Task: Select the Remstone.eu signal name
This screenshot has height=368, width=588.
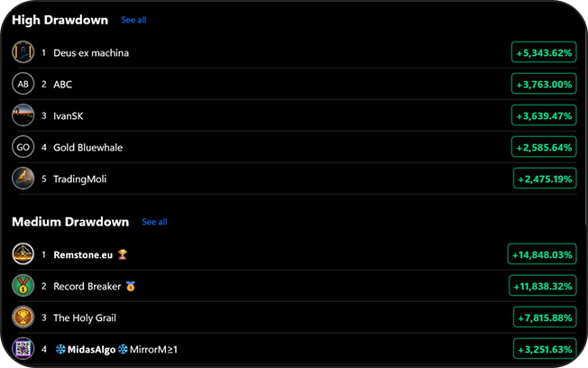Action: [x=83, y=254]
